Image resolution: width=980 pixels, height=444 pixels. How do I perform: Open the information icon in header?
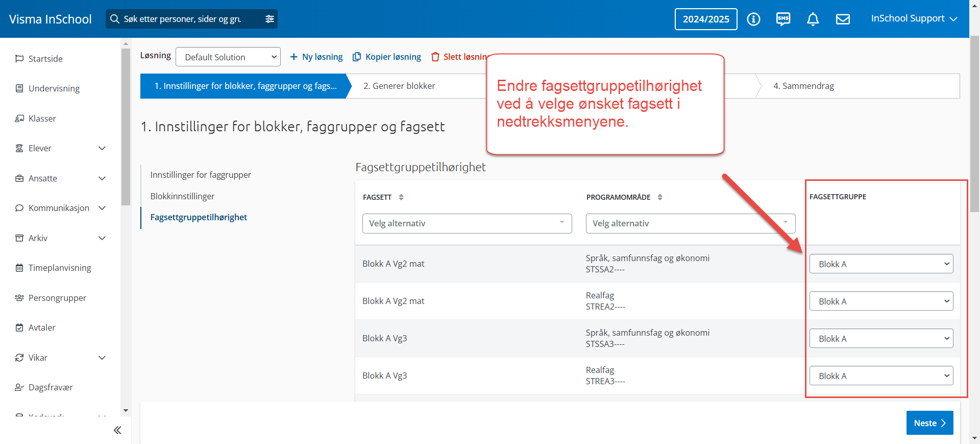click(x=753, y=19)
